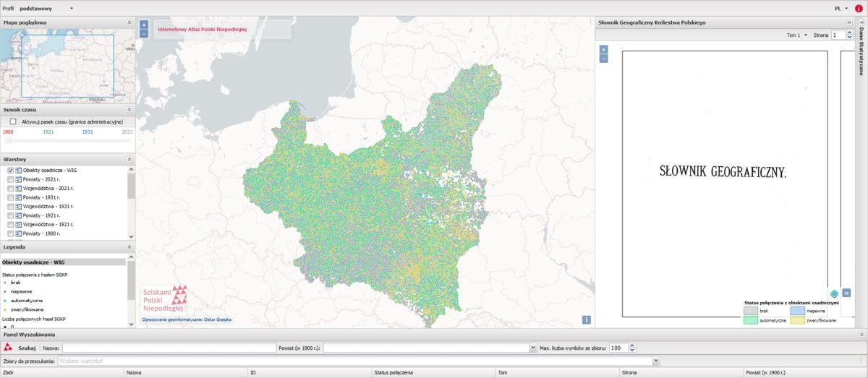
Task: Click the Nazwa search input field
Action: tap(168, 348)
